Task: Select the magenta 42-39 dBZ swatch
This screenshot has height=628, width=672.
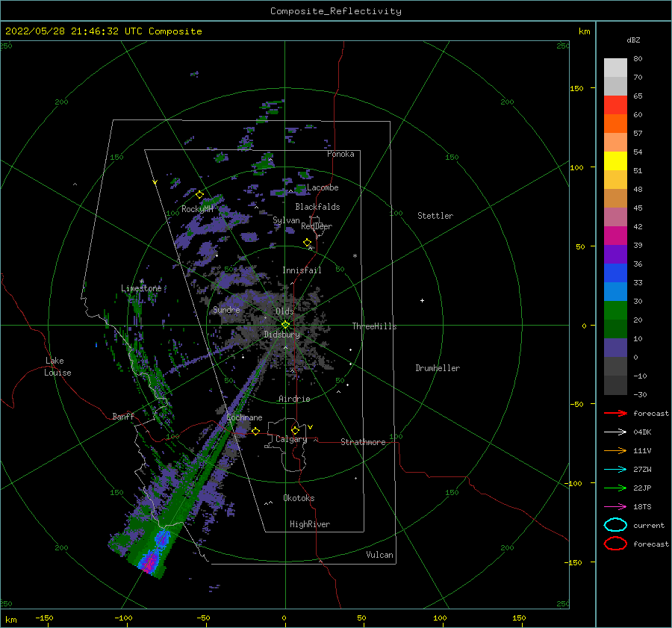Action: [x=615, y=236]
